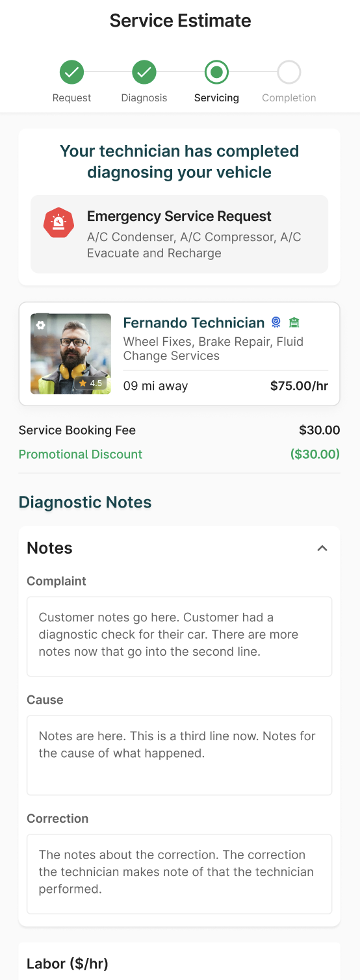Click the Notes section header
Image resolution: width=360 pixels, height=980 pixels.
point(49,548)
